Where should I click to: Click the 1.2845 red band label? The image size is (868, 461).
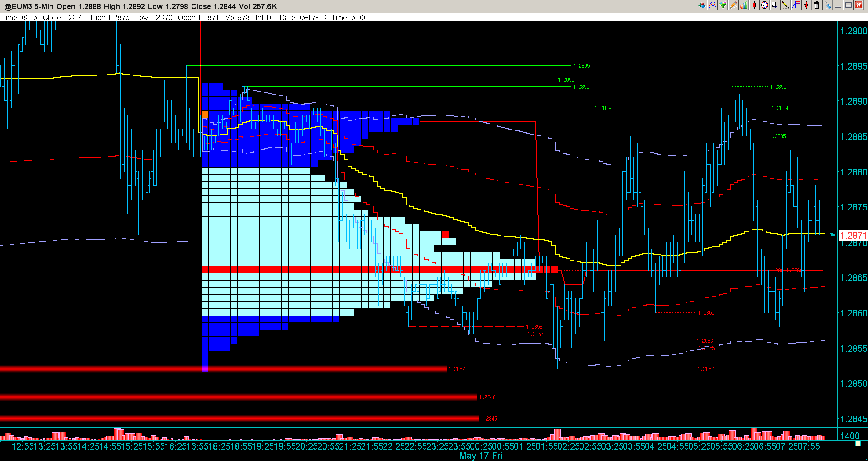[489, 419]
